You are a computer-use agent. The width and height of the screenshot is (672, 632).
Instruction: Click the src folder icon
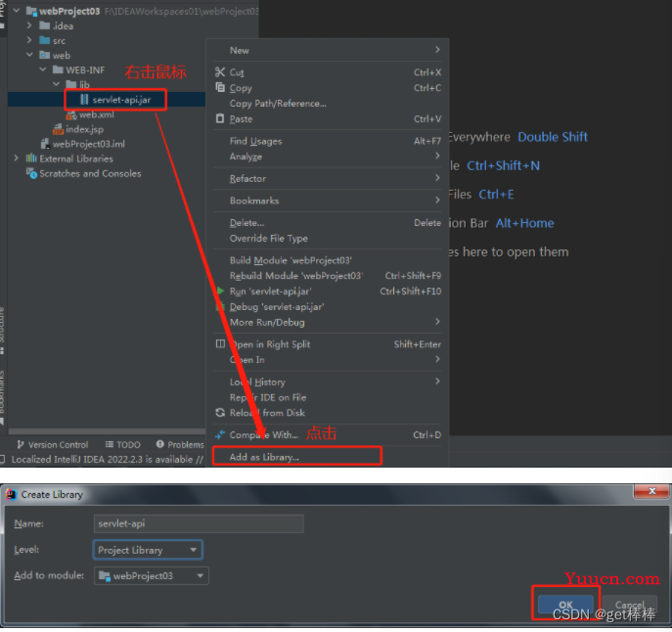(45, 40)
